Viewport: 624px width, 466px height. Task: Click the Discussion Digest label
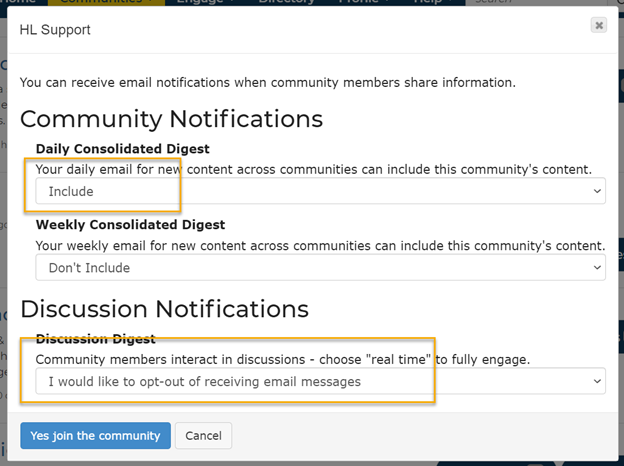tap(95, 339)
